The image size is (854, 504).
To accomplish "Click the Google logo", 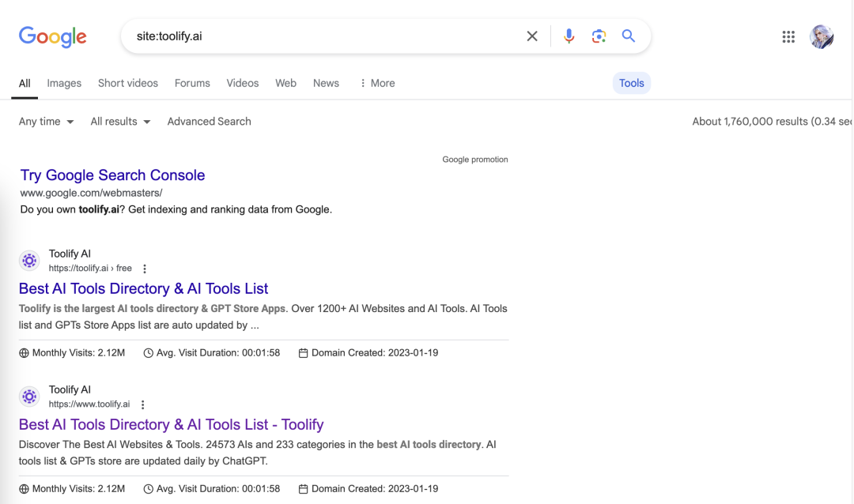I will 52,37.
